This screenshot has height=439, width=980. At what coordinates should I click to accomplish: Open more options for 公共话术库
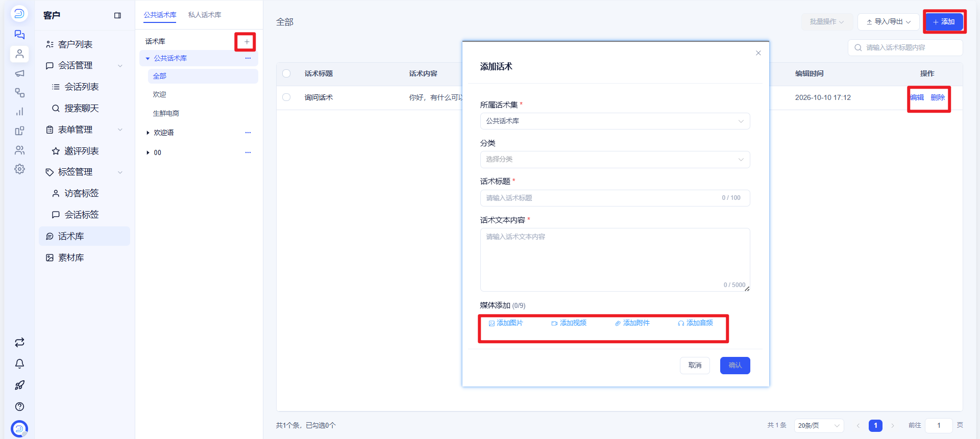point(248,58)
